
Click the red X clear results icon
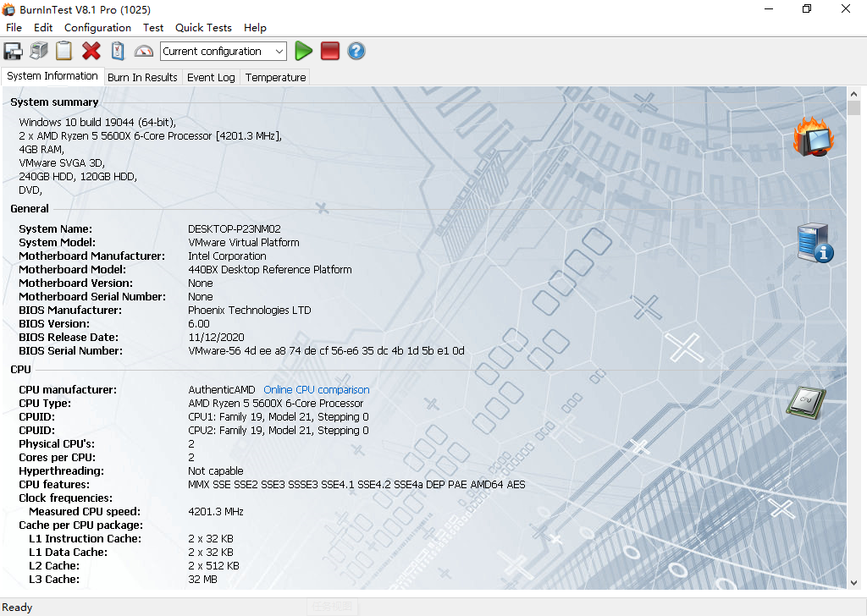[91, 52]
